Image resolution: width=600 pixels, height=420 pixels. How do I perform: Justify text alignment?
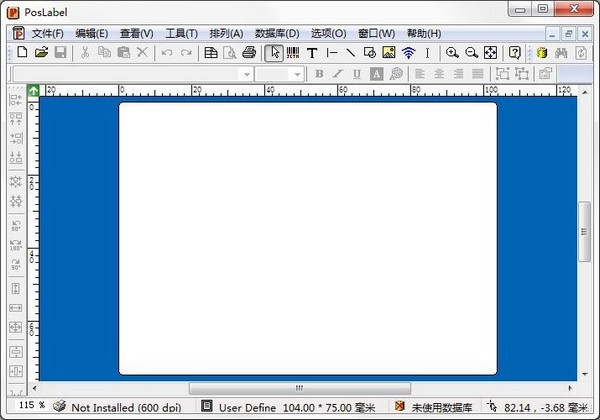478,74
